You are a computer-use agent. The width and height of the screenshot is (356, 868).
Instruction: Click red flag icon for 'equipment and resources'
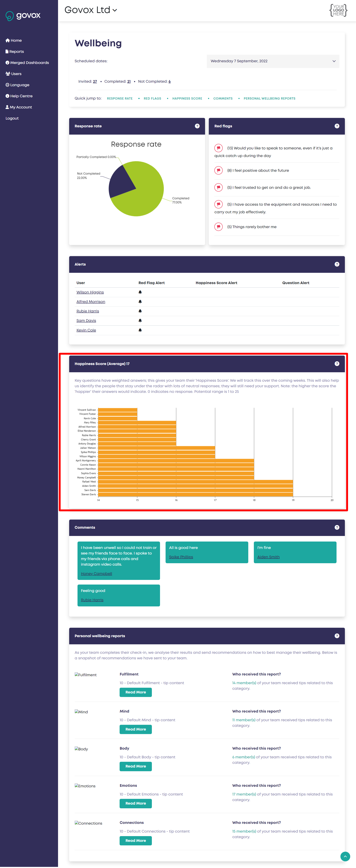coord(218,204)
